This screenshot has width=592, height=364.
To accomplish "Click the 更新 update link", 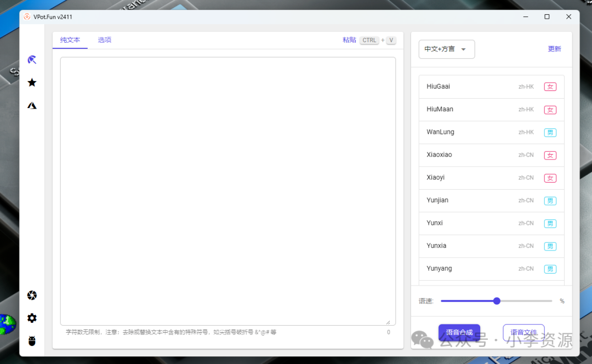I will tap(554, 49).
